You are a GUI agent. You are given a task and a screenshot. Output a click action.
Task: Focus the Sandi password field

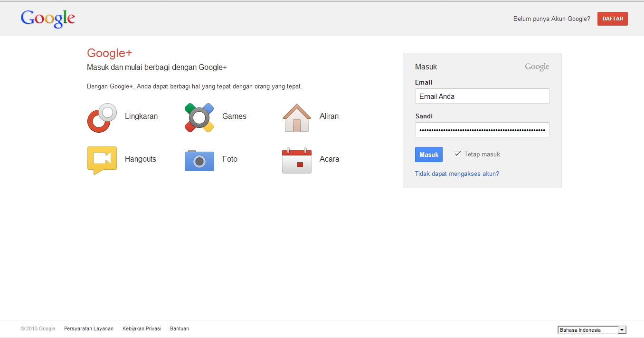click(x=482, y=130)
